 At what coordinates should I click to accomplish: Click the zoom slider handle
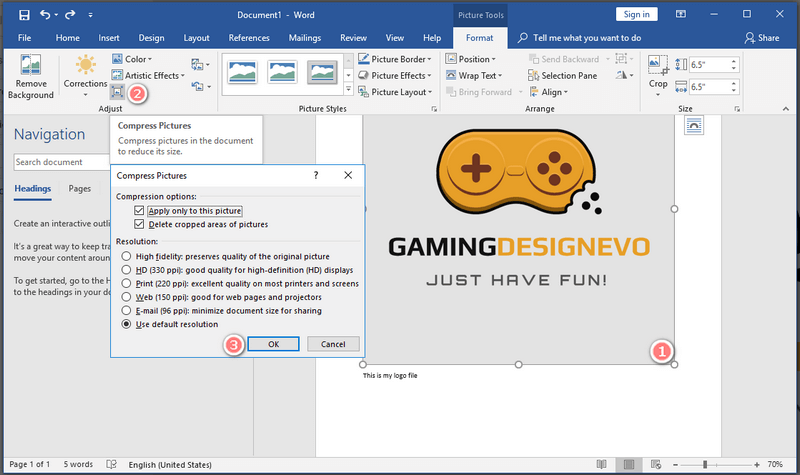705,465
